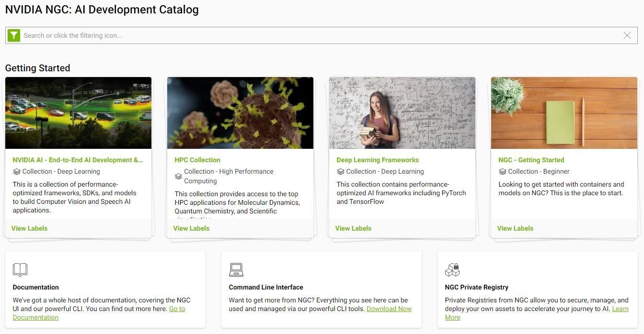
Task: Click the Download Now CLI link
Action: click(x=389, y=309)
